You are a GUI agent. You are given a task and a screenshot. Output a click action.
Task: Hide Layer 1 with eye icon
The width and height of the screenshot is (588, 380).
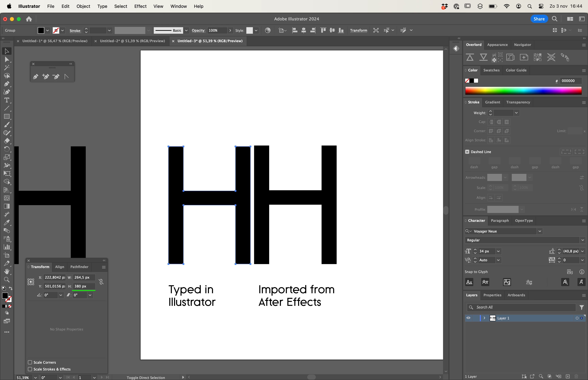click(x=468, y=318)
